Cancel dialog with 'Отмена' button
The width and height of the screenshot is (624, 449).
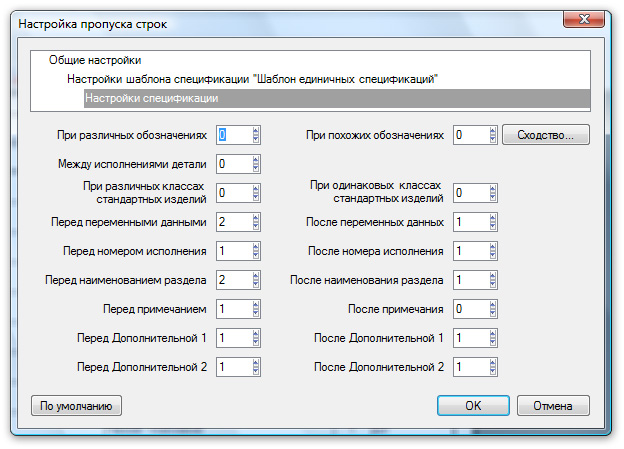tap(552, 406)
